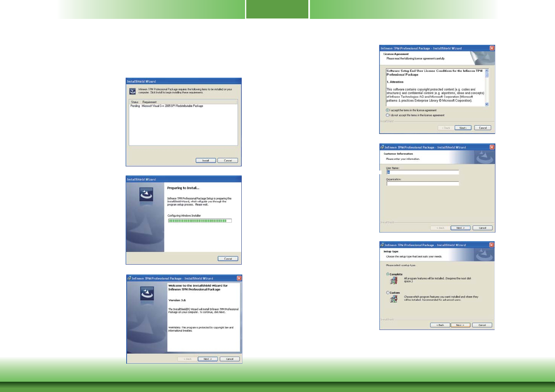Click the Organization input field
The height and width of the screenshot is (392, 555).
(423, 184)
